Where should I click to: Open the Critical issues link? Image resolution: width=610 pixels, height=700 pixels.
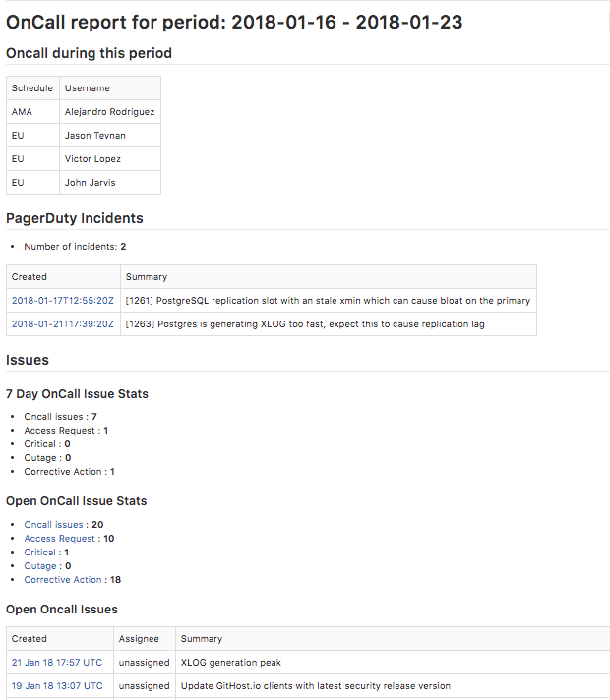click(39, 553)
